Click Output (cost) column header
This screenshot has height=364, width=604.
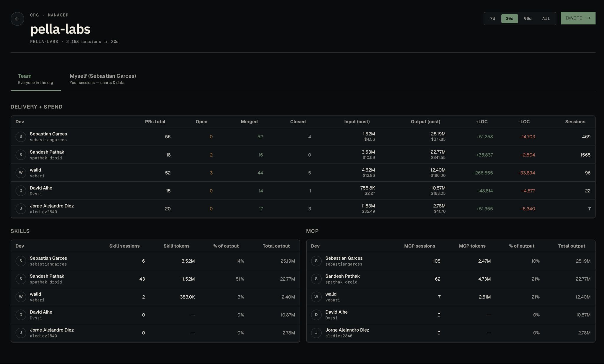tap(426, 122)
